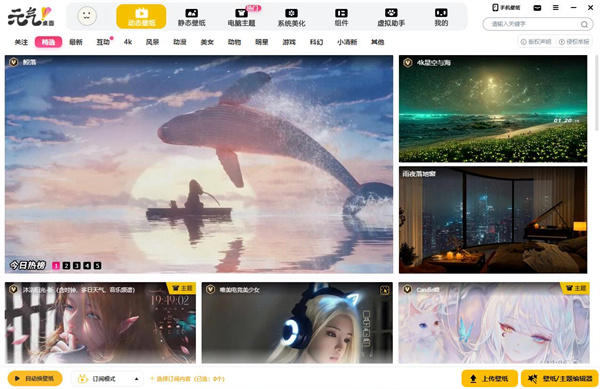Open the hamburger main menu

click(x=556, y=7)
